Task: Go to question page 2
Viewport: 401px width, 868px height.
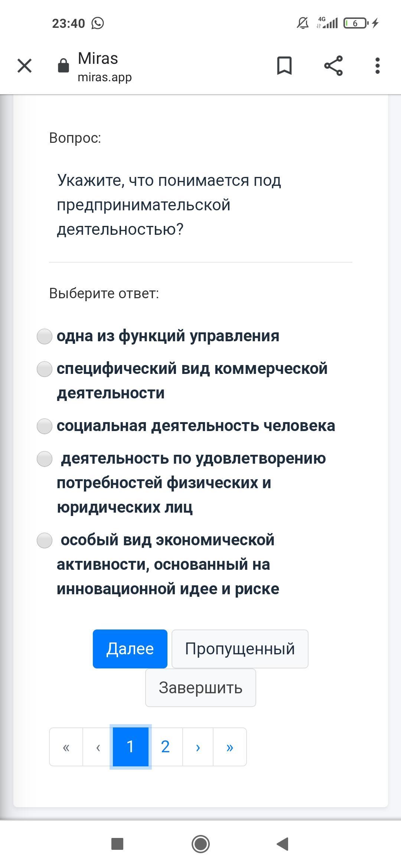Action: [x=165, y=746]
